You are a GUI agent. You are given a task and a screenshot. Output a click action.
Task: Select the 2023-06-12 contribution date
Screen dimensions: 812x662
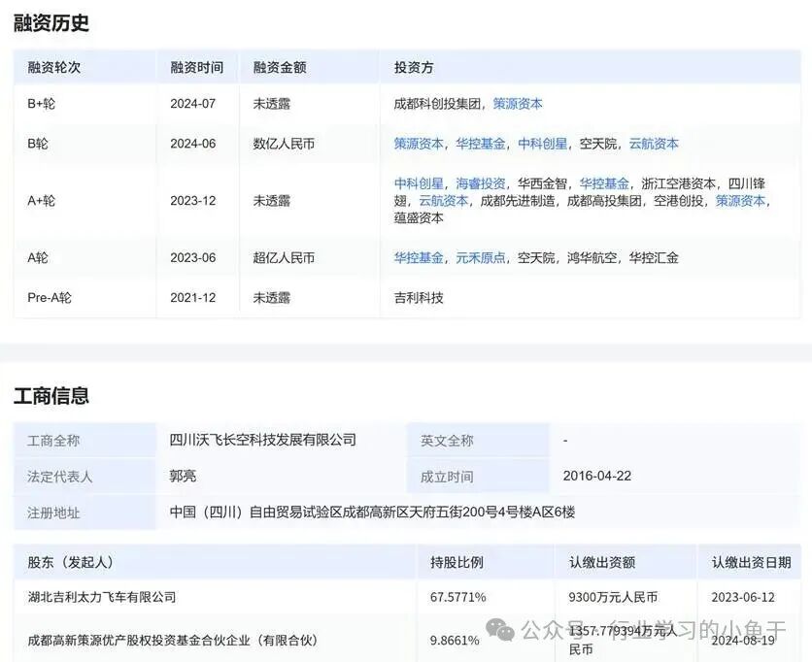[x=743, y=597]
